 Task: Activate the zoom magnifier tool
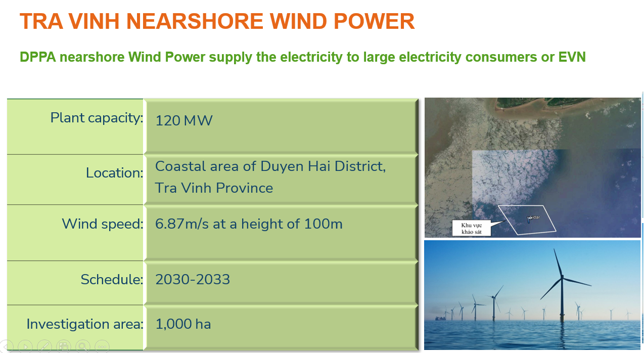point(82,346)
